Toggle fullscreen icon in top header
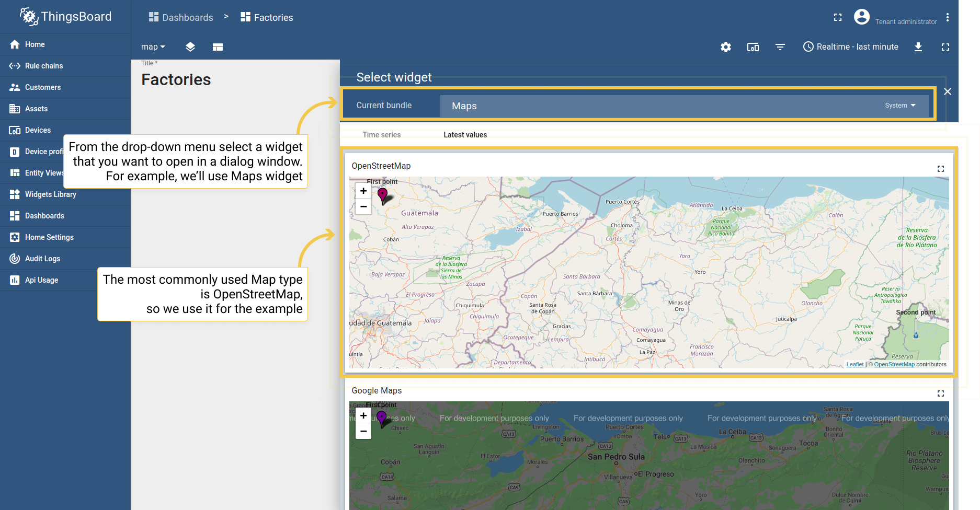Viewport: 980px width, 510px height. coord(838,17)
